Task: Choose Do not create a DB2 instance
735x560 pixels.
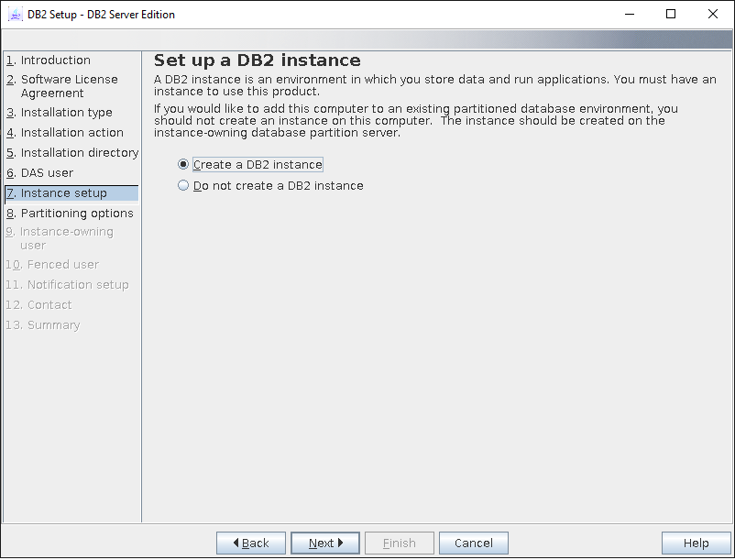Action: [x=184, y=186]
